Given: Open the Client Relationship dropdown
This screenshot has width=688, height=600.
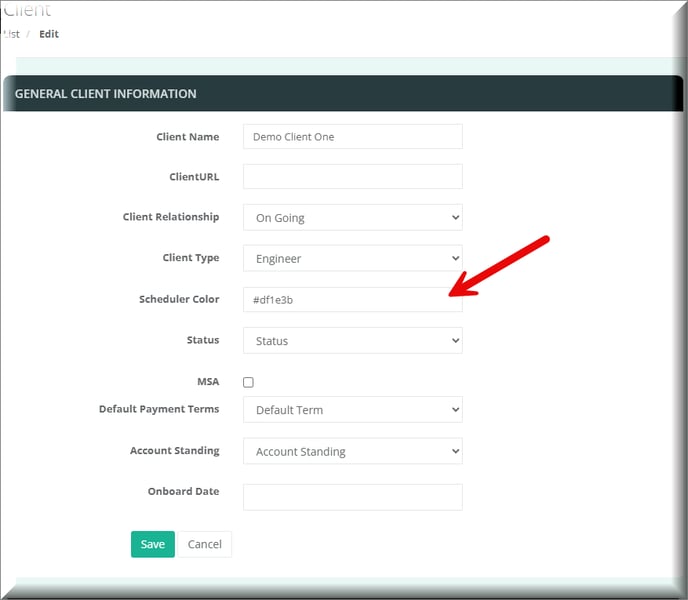Looking at the screenshot, I should point(352,217).
